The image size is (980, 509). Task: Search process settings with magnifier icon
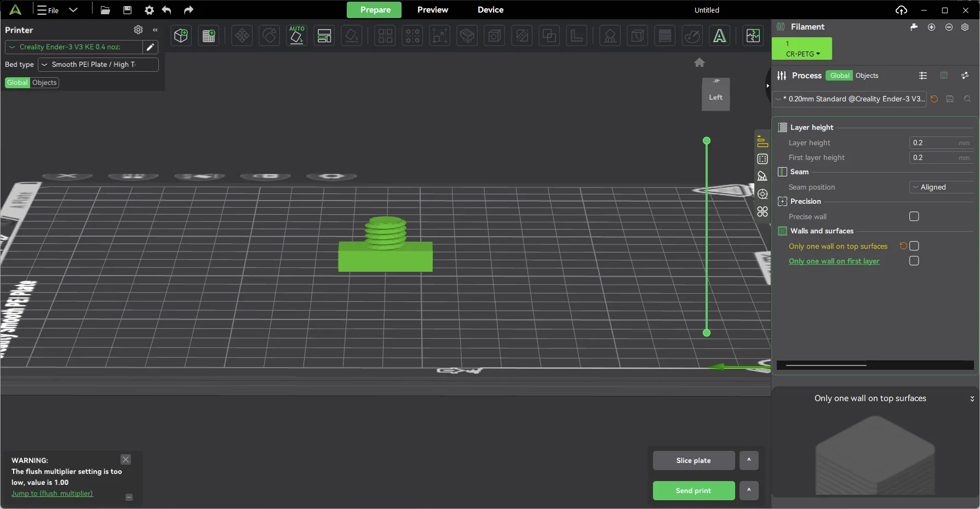tap(967, 99)
